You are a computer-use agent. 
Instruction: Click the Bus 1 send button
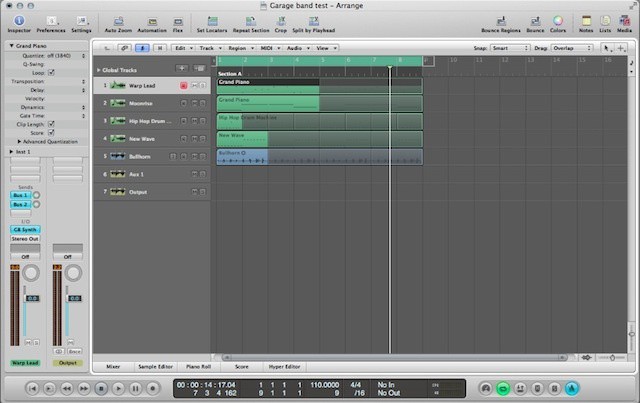click(x=20, y=195)
